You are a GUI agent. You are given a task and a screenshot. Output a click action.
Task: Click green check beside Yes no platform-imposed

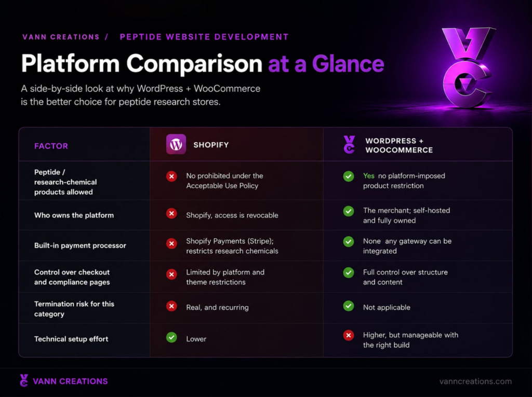tap(349, 176)
